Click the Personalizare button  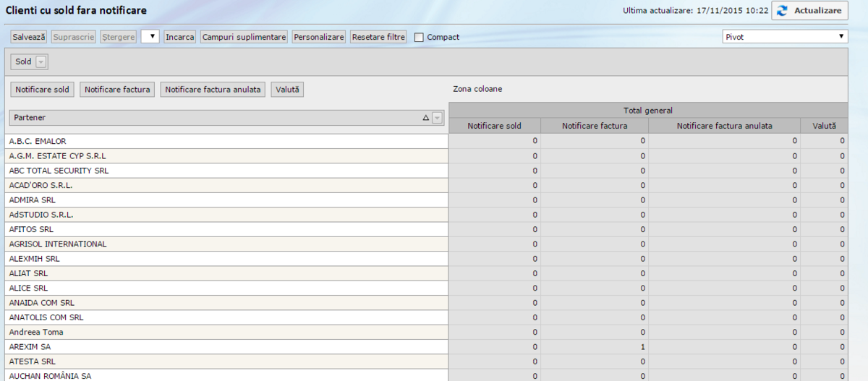318,37
